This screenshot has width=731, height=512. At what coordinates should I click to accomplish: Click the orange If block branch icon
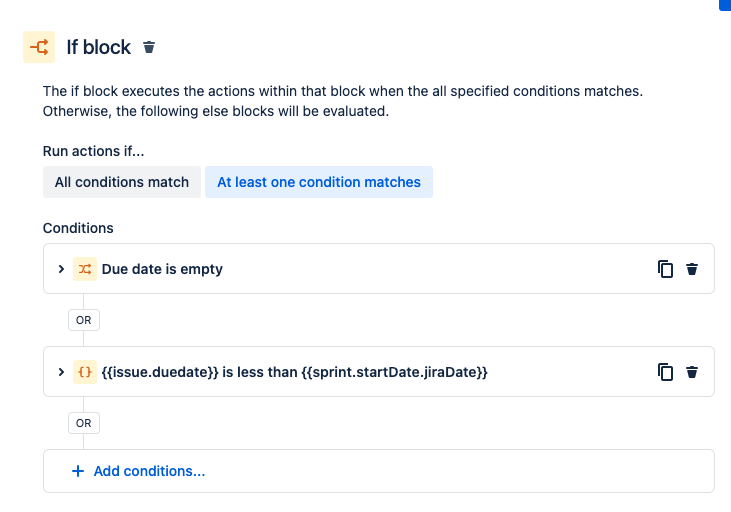pos(39,47)
